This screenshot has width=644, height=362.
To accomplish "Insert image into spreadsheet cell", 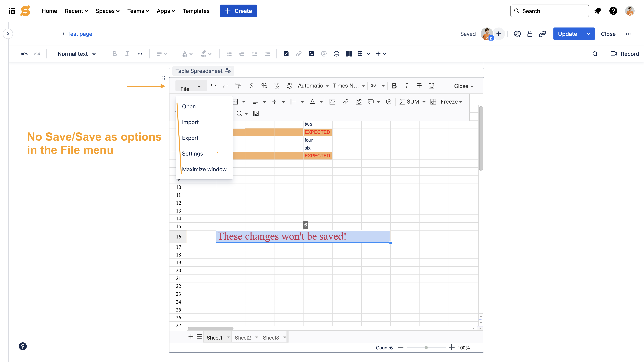I will click(x=332, y=102).
